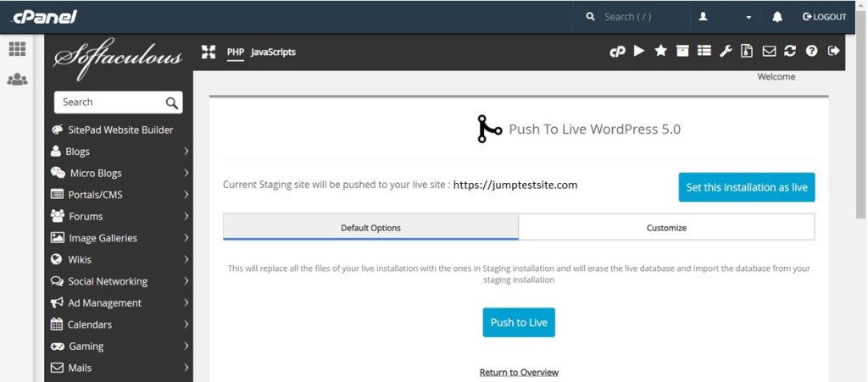Select the Customize tab
This screenshot has height=382, width=868.
pos(666,227)
